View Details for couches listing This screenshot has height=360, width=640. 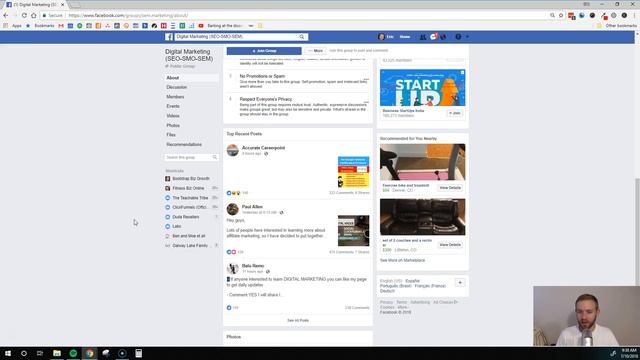pos(450,245)
